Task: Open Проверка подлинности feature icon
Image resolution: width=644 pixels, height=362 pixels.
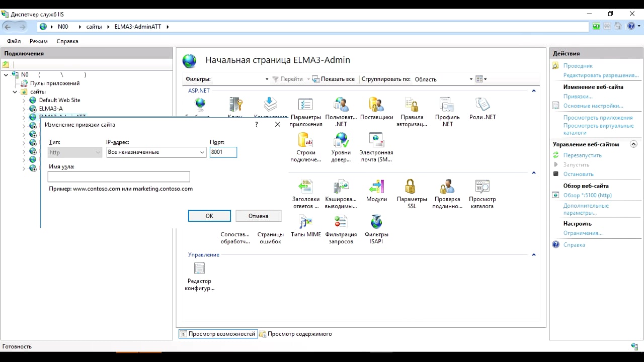Action: click(x=447, y=194)
